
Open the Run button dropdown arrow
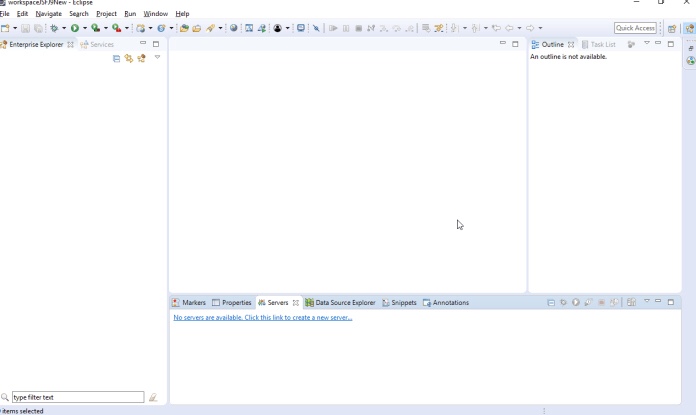coord(85,28)
